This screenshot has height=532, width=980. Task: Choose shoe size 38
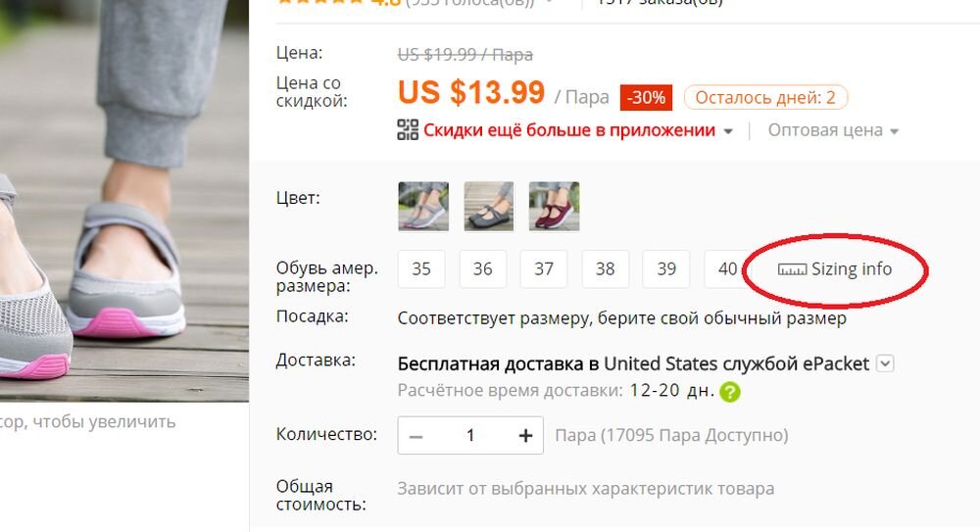pyautogui.click(x=605, y=268)
